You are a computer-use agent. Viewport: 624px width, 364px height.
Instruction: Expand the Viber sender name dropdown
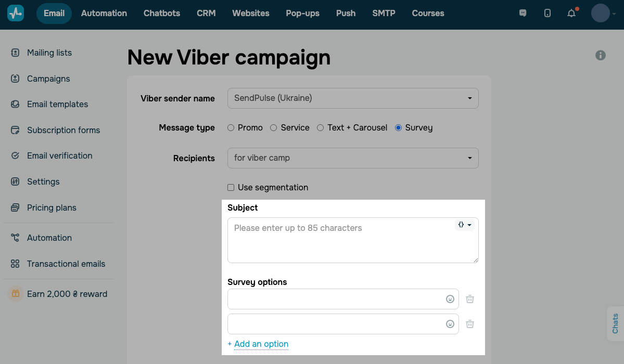click(353, 98)
